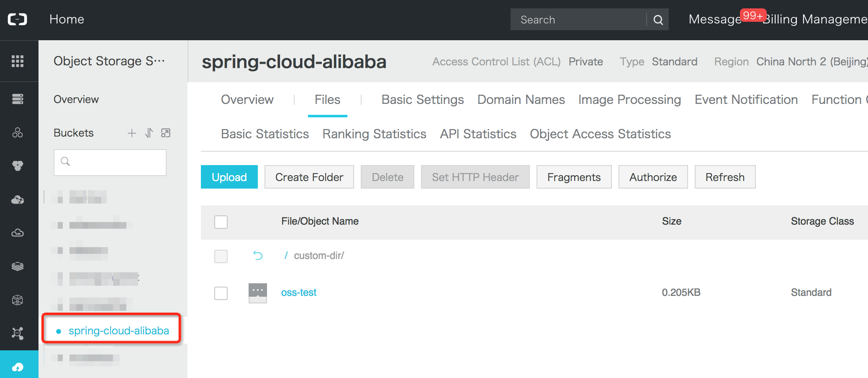The height and width of the screenshot is (378, 868).
Task: Click the Size column header
Action: pos(672,221)
